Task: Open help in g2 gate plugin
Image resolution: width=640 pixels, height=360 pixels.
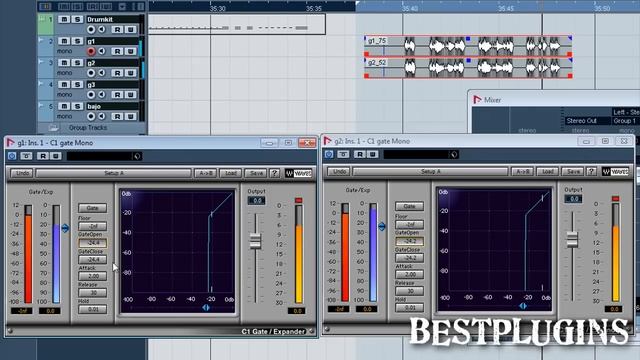Action: coord(591,171)
